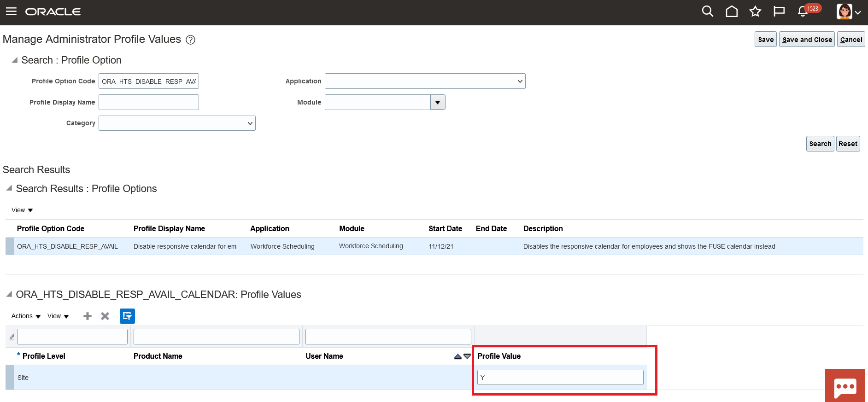Focus the Profile Option Code field
The height and width of the screenshot is (402, 868).
(149, 81)
